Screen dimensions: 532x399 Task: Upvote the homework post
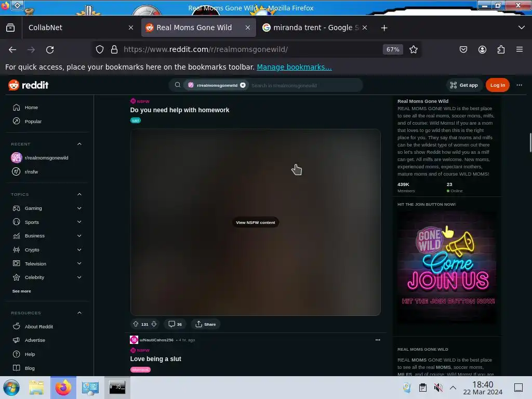pos(136,324)
